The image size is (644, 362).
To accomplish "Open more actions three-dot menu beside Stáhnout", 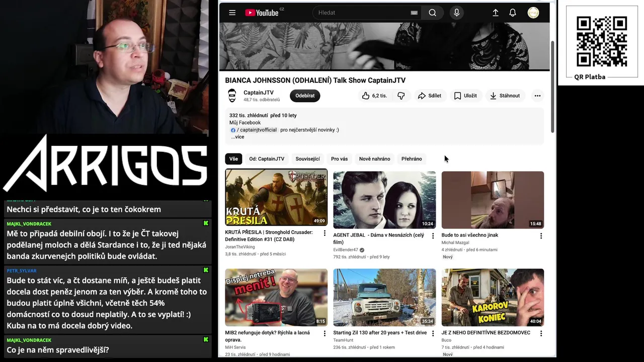I will click(537, 96).
